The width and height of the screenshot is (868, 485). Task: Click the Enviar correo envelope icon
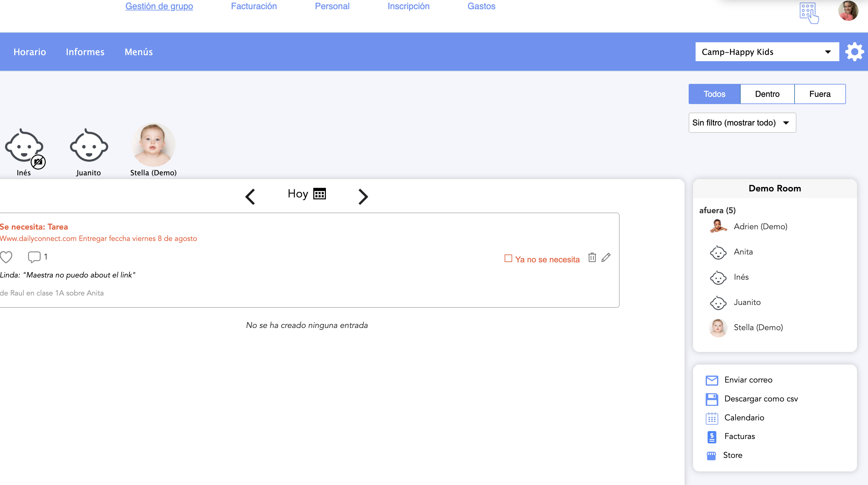coord(712,380)
